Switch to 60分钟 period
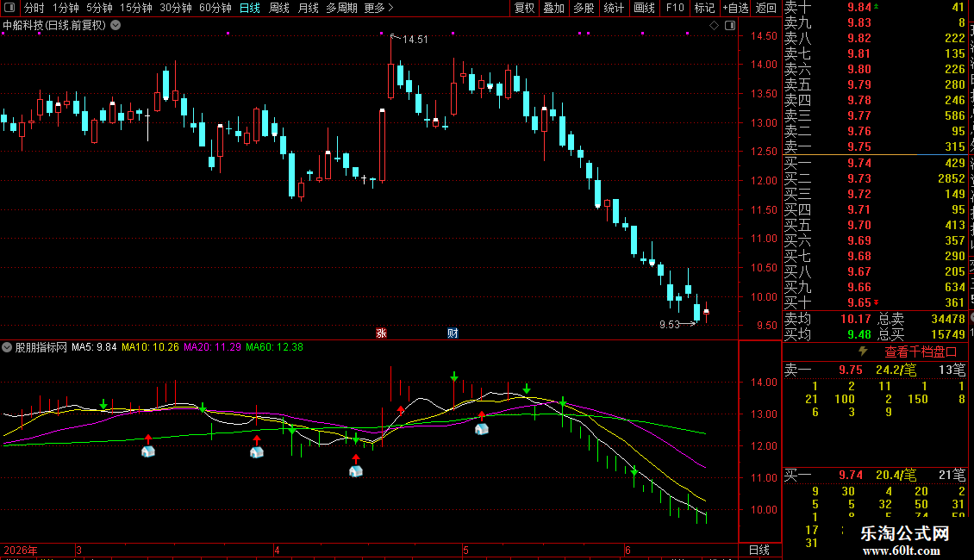This screenshot has height=560, width=974. pyautogui.click(x=215, y=8)
